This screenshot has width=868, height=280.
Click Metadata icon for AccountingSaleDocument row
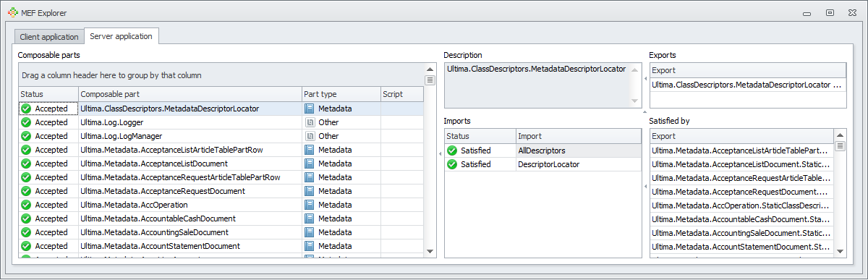310,232
